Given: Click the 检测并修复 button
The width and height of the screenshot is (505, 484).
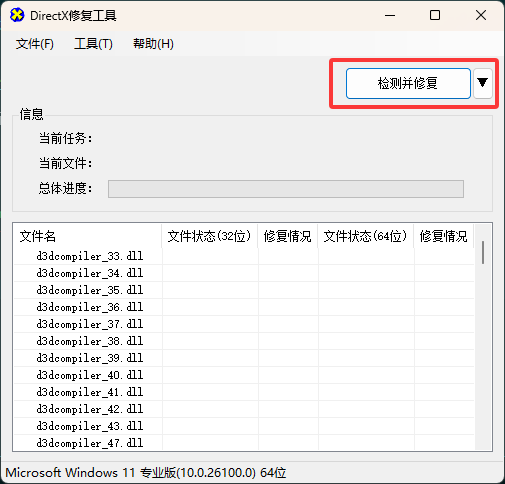Looking at the screenshot, I should pyautogui.click(x=408, y=83).
